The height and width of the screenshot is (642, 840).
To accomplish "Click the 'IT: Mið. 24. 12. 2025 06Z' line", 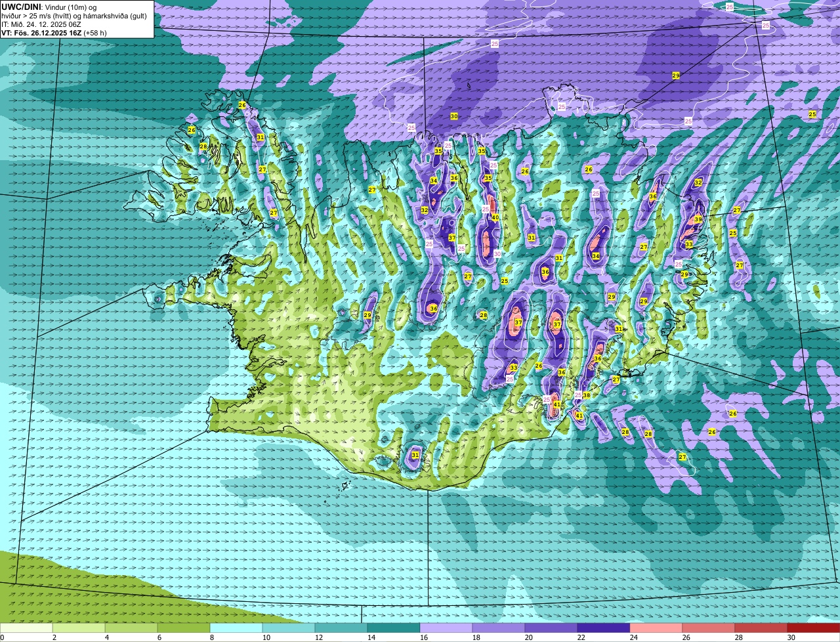I will click(x=41, y=24).
